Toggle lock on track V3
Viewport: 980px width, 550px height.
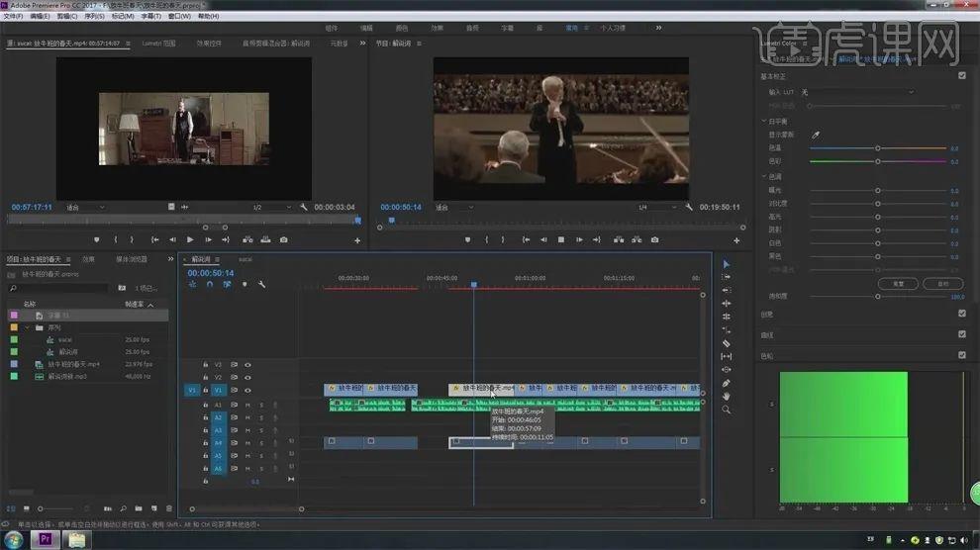point(205,365)
